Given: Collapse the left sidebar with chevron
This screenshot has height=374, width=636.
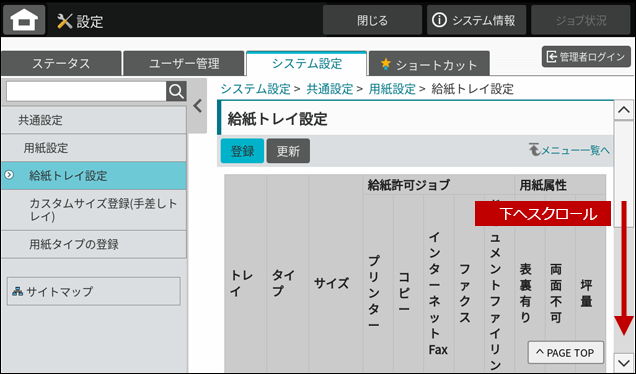Looking at the screenshot, I should [198, 106].
